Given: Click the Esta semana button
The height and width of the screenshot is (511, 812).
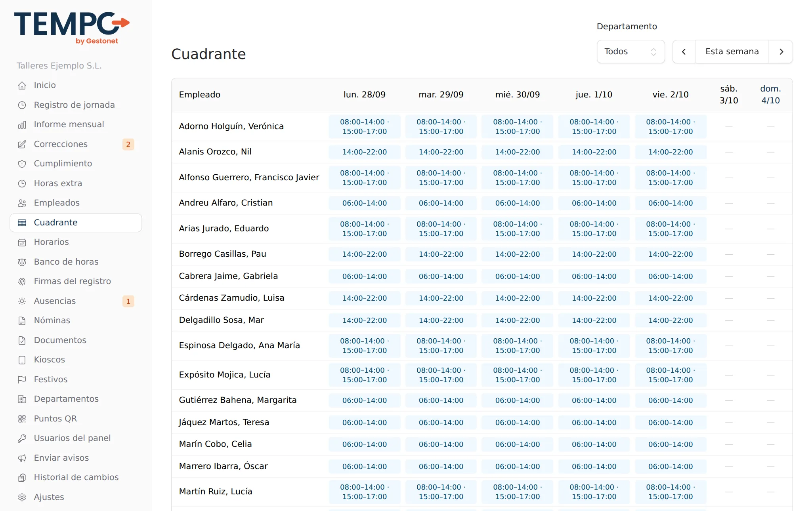Looking at the screenshot, I should [732, 51].
